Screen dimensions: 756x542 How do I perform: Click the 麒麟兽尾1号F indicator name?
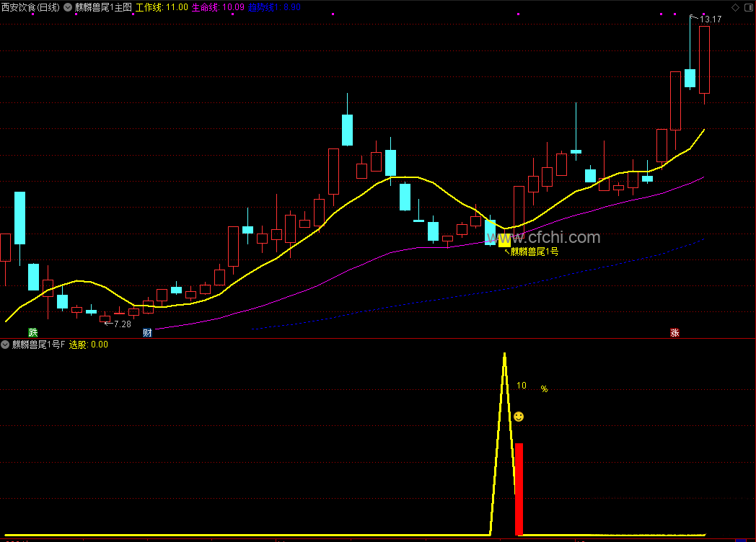[38, 345]
